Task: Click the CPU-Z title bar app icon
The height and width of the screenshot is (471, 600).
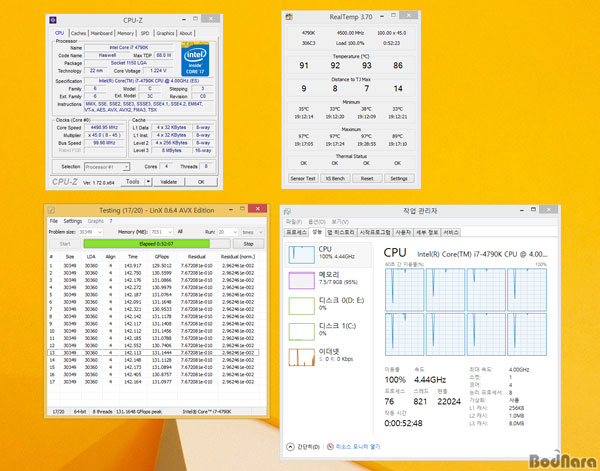Action: 53,20
